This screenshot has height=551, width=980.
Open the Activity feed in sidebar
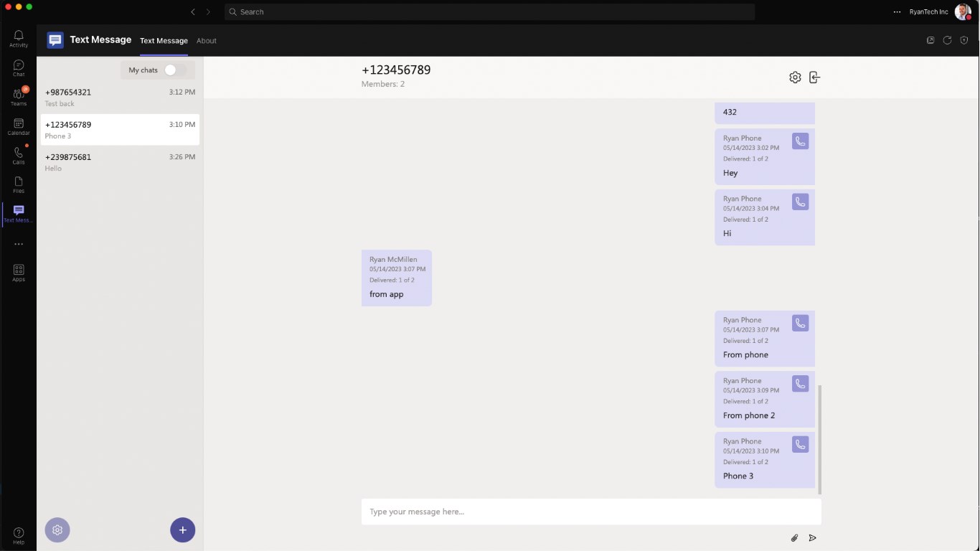tap(19, 39)
